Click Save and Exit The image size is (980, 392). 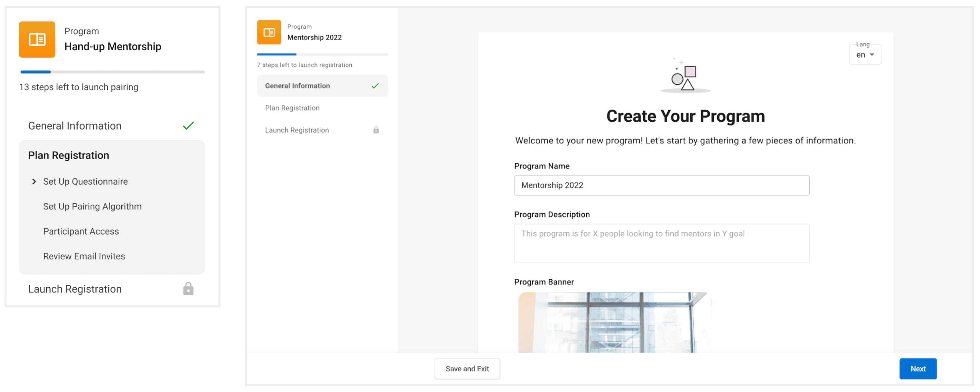point(467,369)
